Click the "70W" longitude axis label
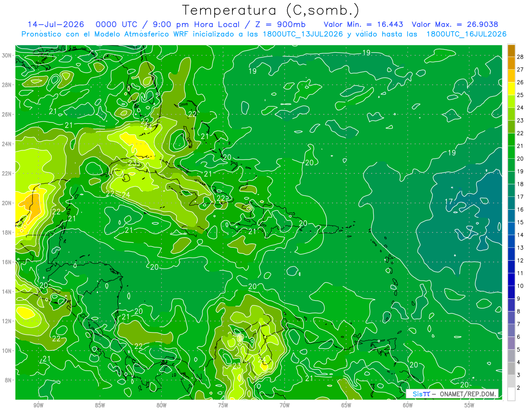Screen dimensions: 532x411 pyautogui.click(x=285, y=406)
